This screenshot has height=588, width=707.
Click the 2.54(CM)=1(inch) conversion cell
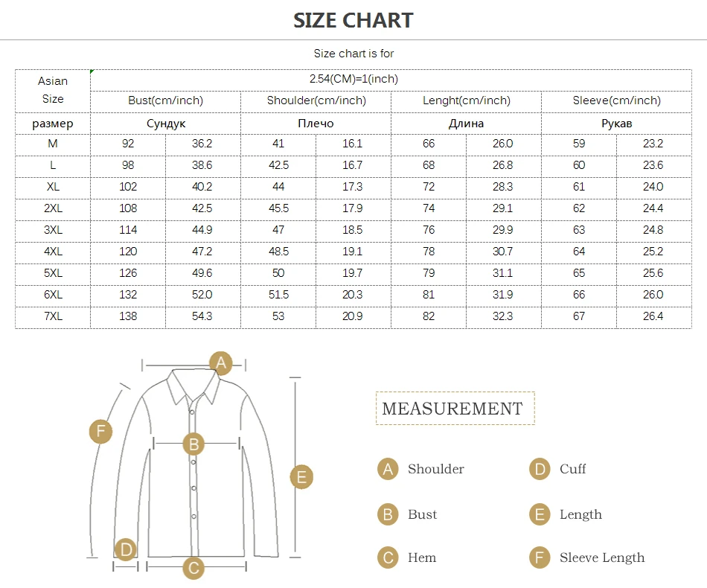click(x=353, y=79)
